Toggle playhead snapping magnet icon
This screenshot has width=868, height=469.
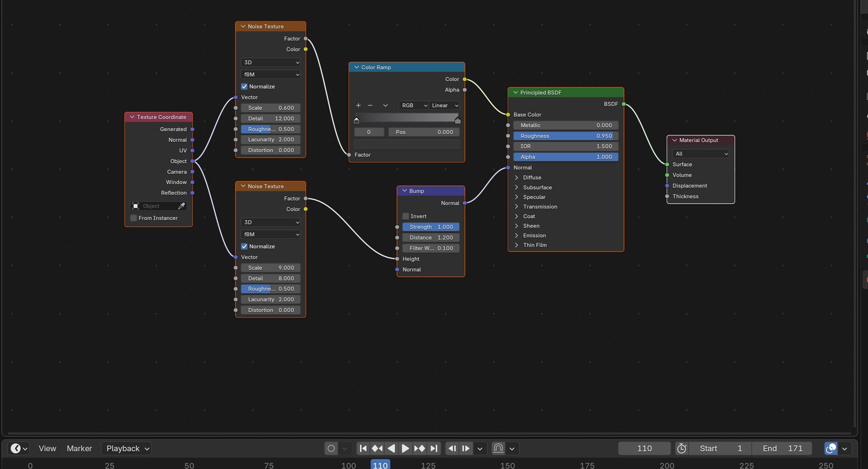[498, 448]
